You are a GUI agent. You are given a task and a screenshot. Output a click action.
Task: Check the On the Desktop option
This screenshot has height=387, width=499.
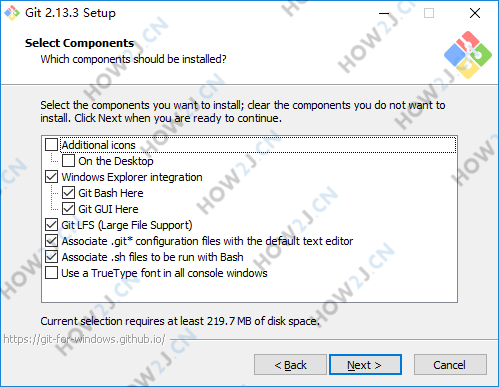coord(68,161)
